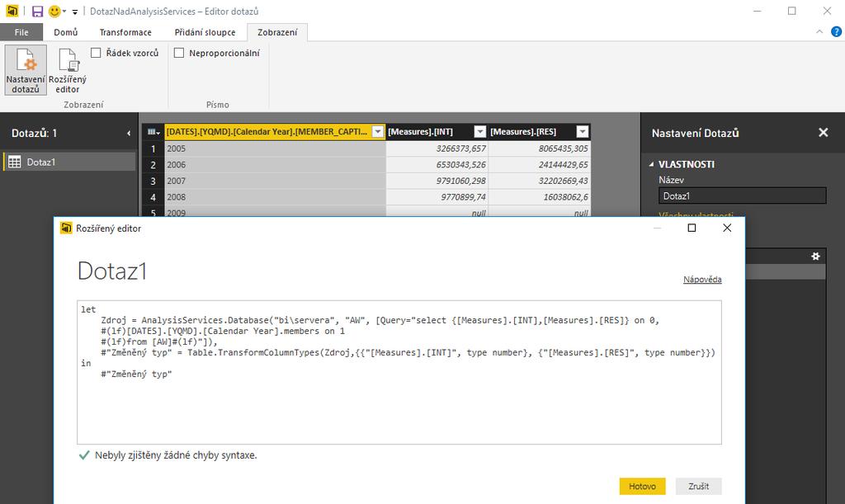
Task: Click the Název input field
Action: coord(742,196)
